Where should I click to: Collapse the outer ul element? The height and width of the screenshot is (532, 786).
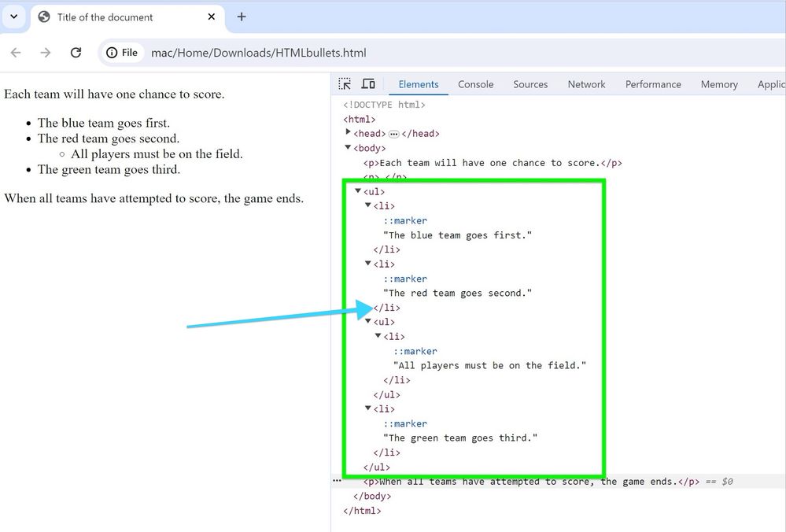pos(359,191)
